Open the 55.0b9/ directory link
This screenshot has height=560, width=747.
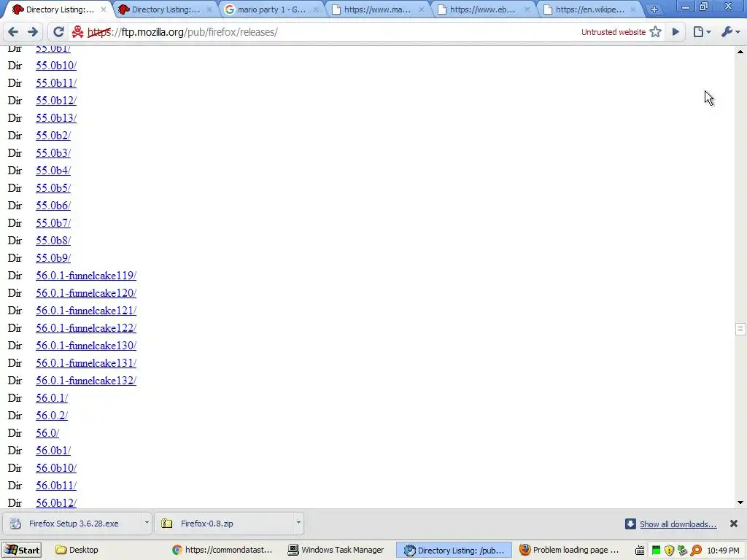53,257
